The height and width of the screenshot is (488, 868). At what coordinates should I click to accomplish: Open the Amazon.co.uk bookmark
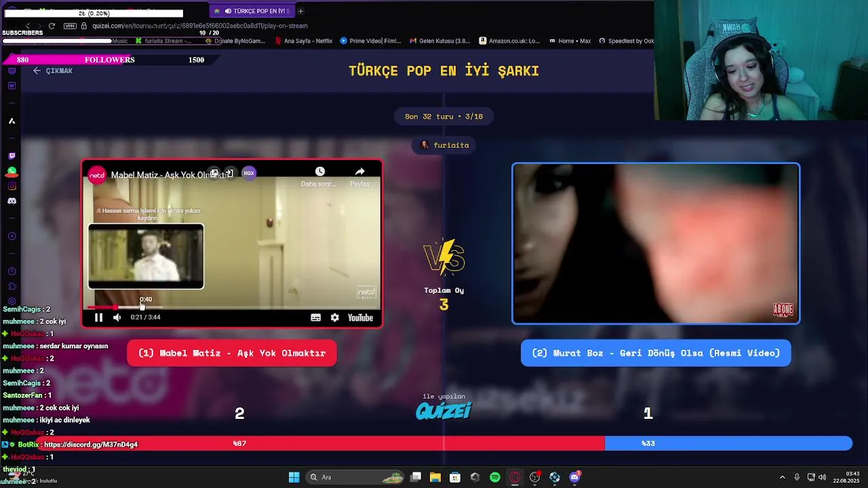[x=509, y=41]
